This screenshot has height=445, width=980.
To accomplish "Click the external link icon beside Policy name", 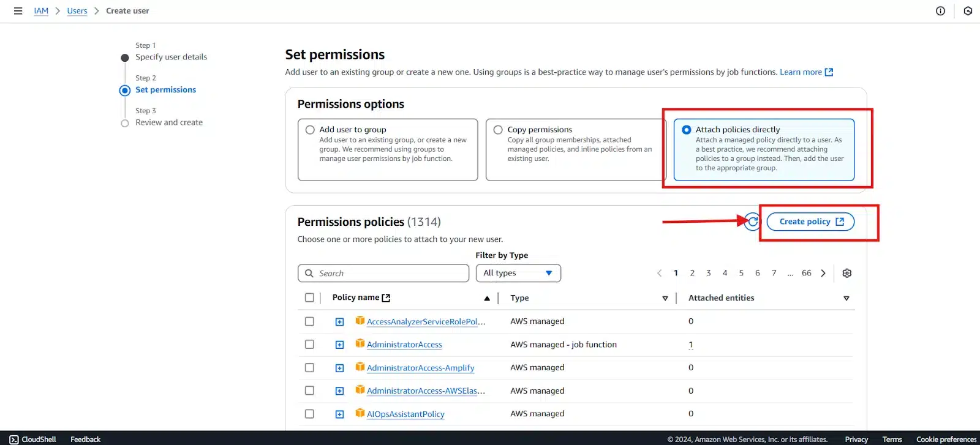I will tap(386, 298).
